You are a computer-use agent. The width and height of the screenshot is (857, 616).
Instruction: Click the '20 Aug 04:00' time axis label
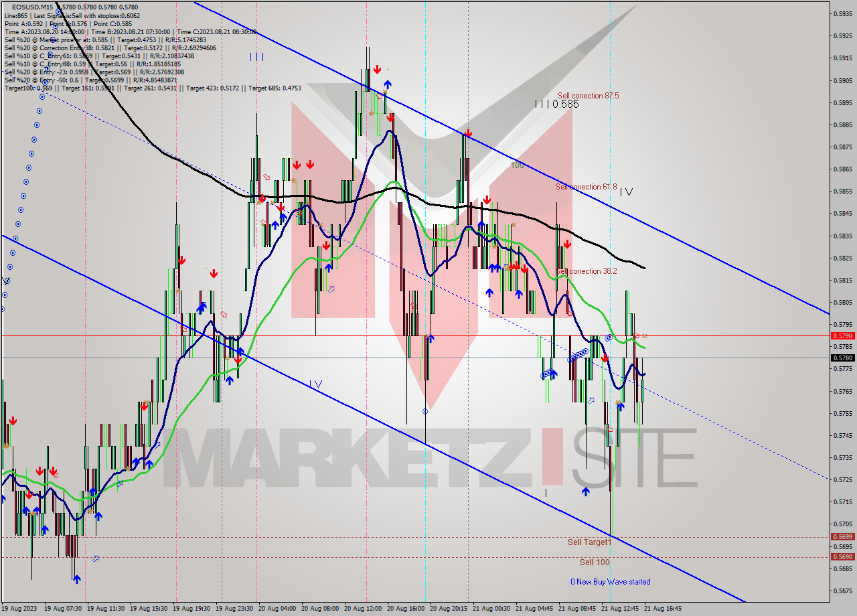[x=277, y=609]
